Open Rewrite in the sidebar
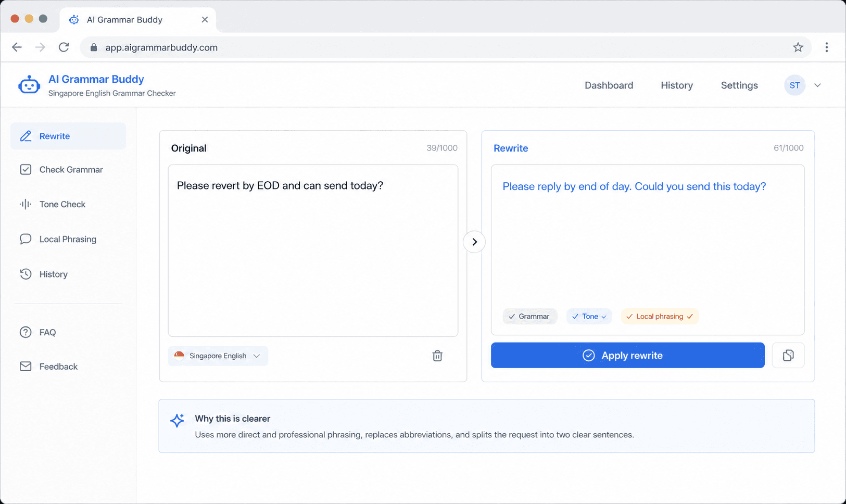 pyautogui.click(x=68, y=136)
